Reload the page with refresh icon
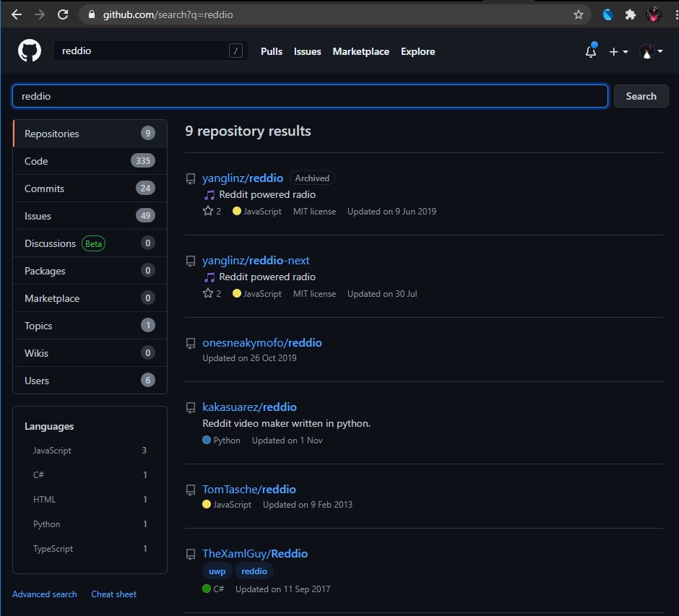679x616 pixels. tap(63, 14)
